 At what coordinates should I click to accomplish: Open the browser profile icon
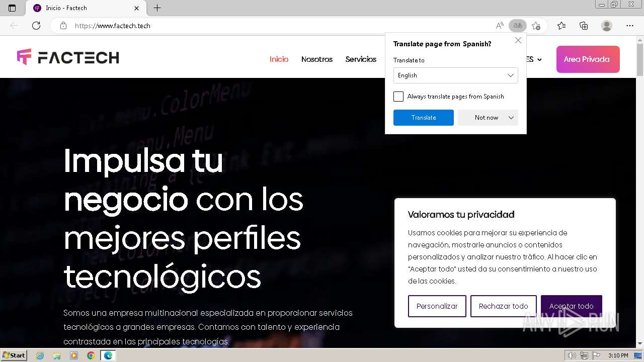click(607, 26)
